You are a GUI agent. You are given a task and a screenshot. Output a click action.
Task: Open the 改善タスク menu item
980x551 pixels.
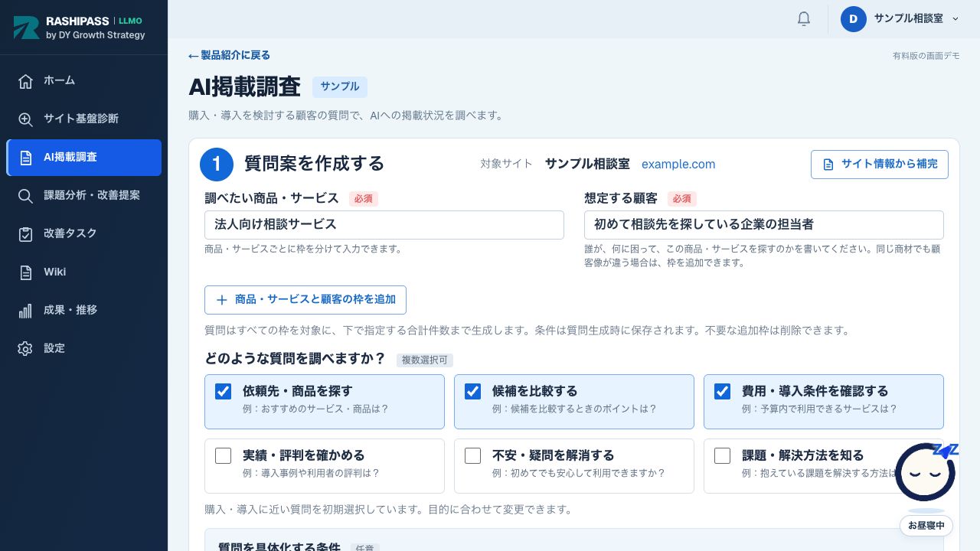pyautogui.click(x=83, y=234)
